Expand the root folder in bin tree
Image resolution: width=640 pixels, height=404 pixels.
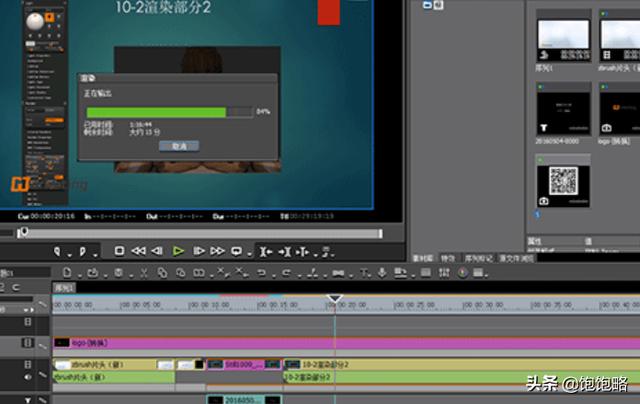(x=428, y=5)
